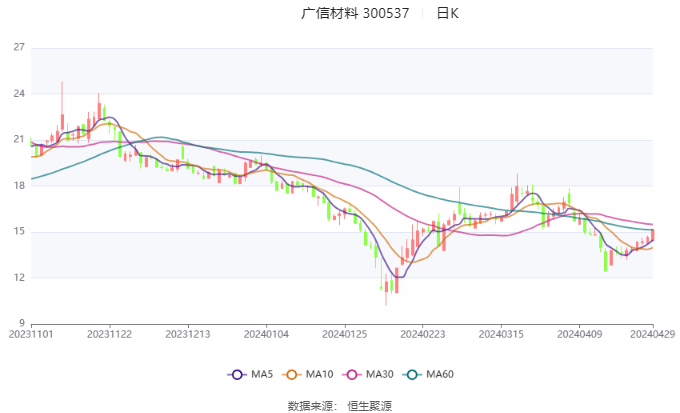The width and height of the screenshot is (680, 413).
Task: Click the 20240104 date axis label
Action: click(x=266, y=334)
